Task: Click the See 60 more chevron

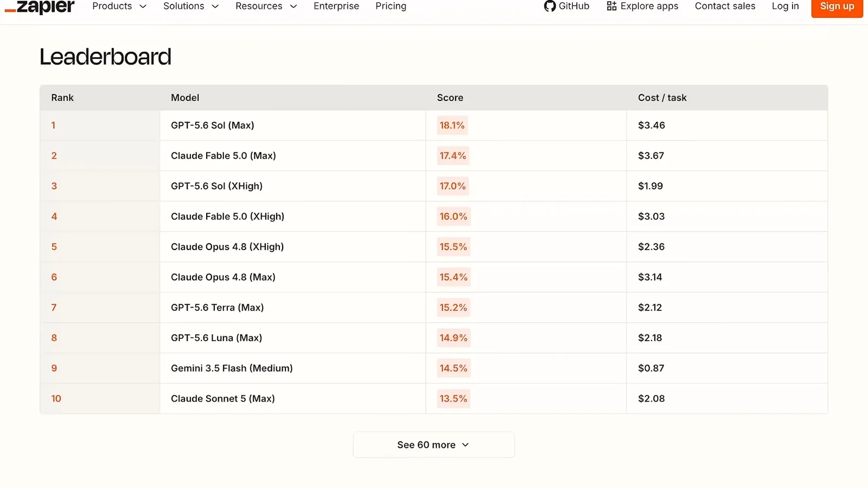Action: pyautogui.click(x=465, y=445)
